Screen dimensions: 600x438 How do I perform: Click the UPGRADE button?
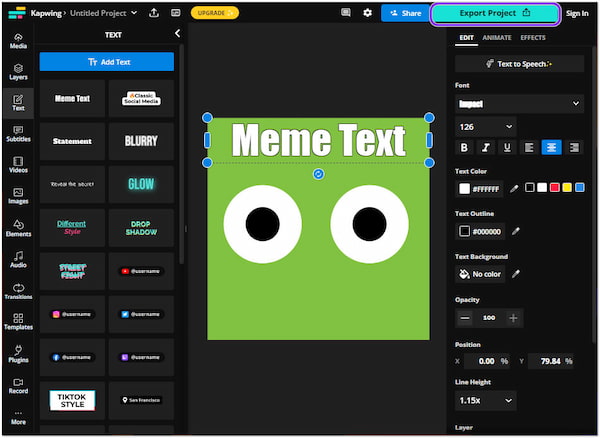[x=215, y=13]
